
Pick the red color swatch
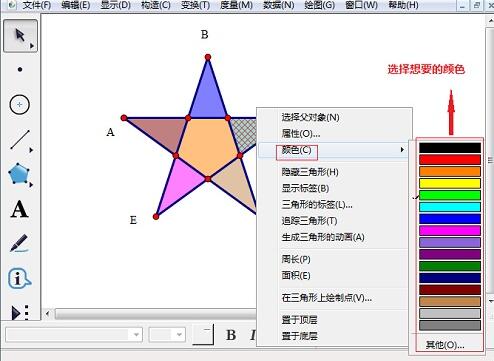coord(450,160)
